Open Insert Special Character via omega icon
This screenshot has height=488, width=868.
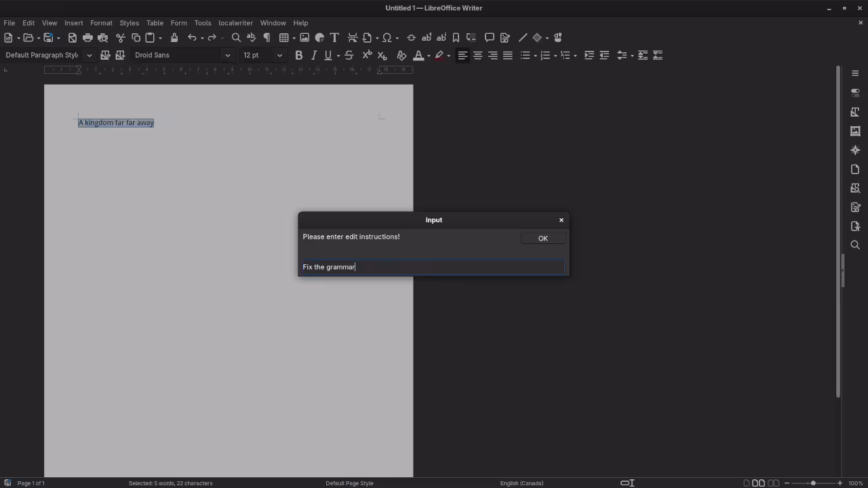[x=388, y=37]
